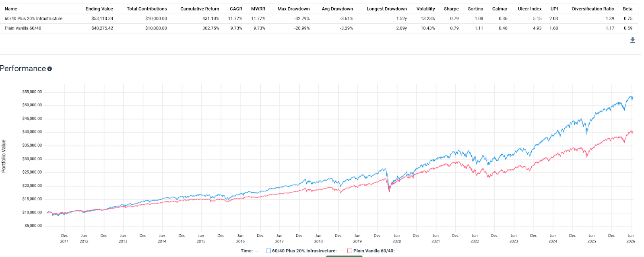Click the CAGR column header
The image size is (644, 257).
(236, 9)
